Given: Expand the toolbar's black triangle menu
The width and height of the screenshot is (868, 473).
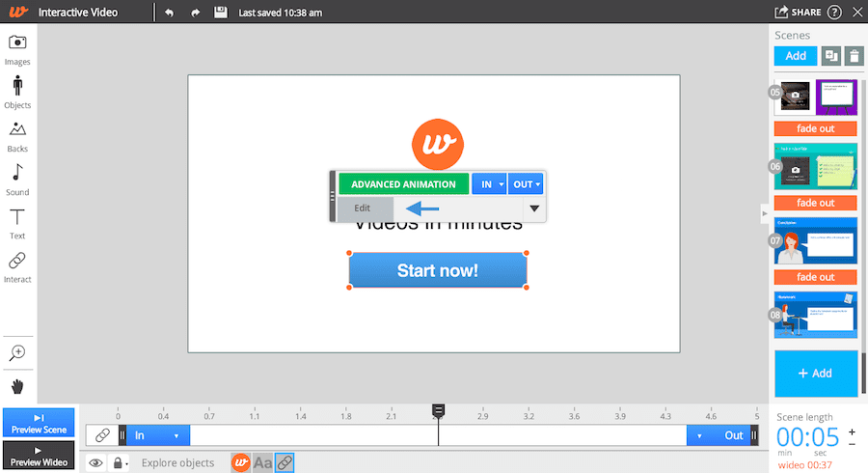Looking at the screenshot, I should [x=534, y=209].
